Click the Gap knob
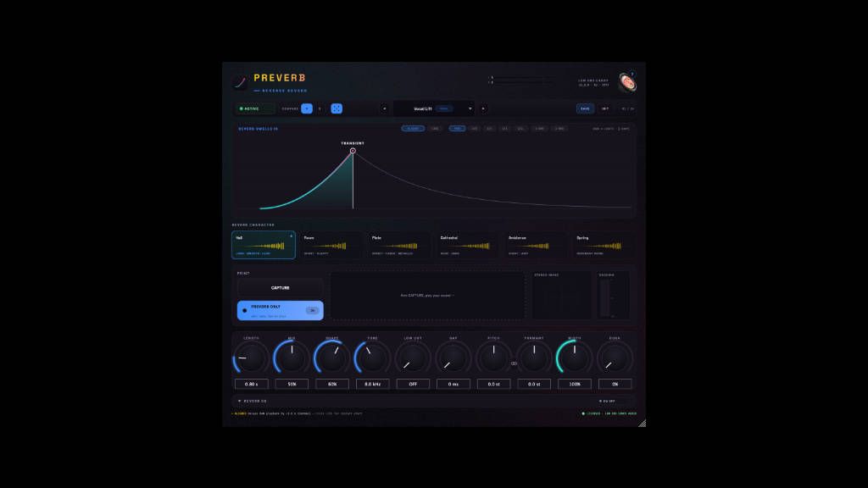868x488 pixels. point(453,358)
